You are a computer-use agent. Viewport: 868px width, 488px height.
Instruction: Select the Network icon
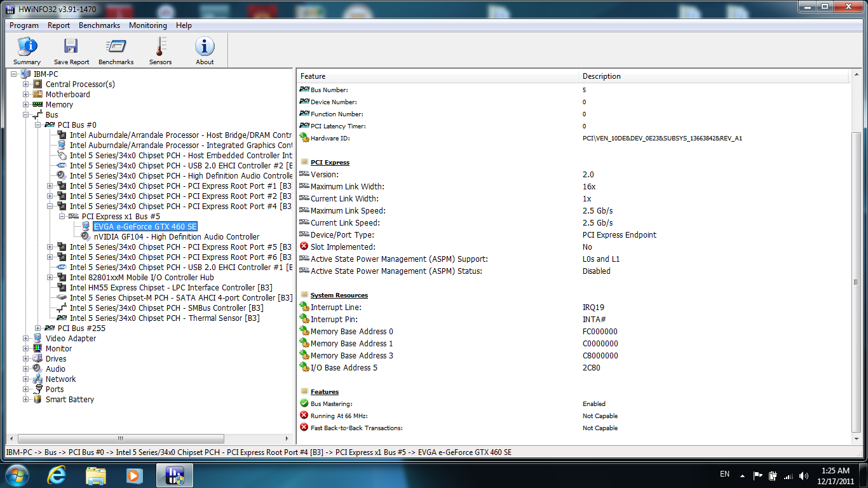point(38,379)
